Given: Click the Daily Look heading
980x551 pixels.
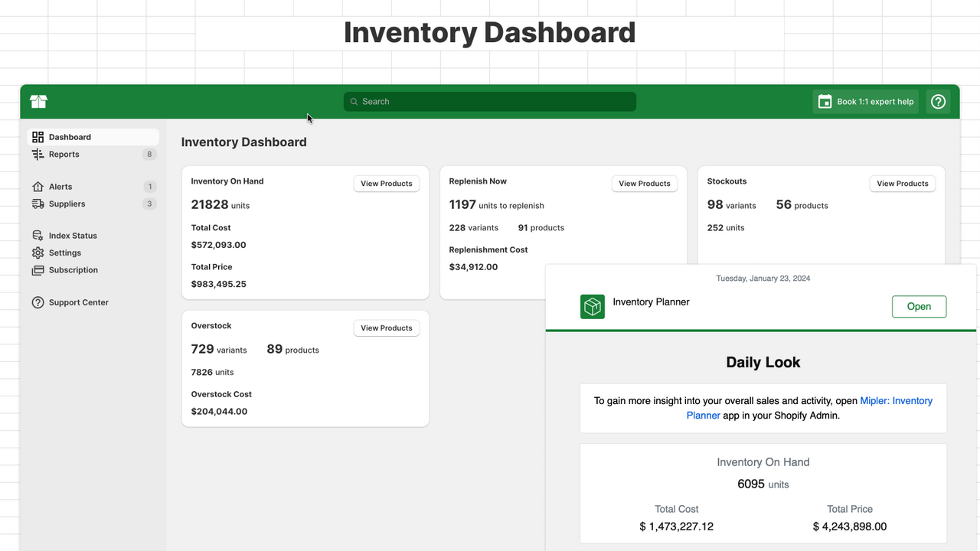Looking at the screenshot, I should 763,363.
